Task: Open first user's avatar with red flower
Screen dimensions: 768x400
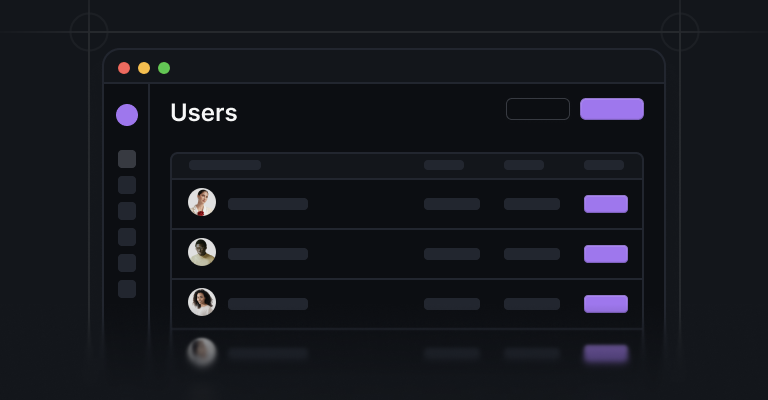Action: click(x=202, y=202)
